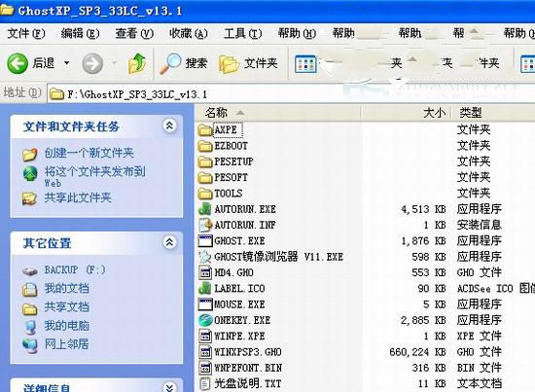Select the WINXPSP3.GHO image file
Image resolution: width=535 pixels, height=392 pixels.
click(x=248, y=352)
